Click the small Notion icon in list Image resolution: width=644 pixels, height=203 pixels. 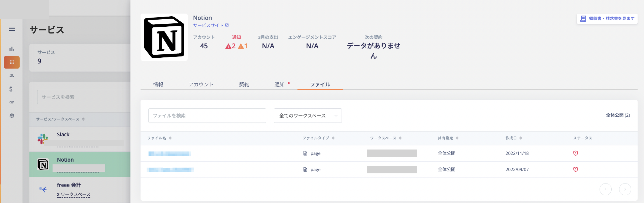point(43,164)
